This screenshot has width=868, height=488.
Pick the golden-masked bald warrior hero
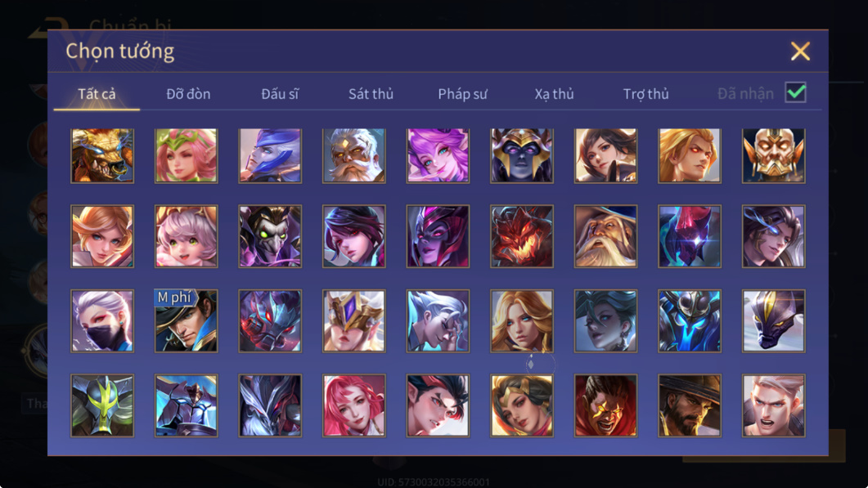click(773, 155)
